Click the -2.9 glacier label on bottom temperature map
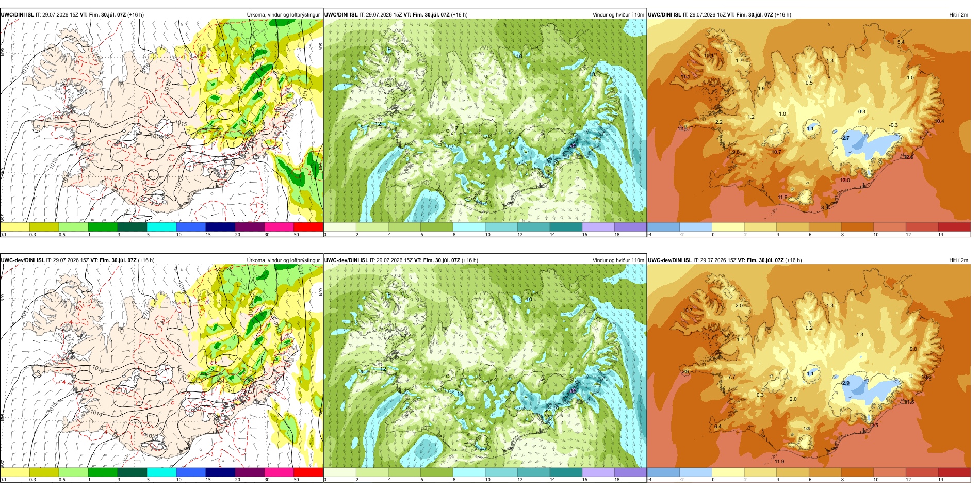The image size is (980, 490). click(844, 383)
